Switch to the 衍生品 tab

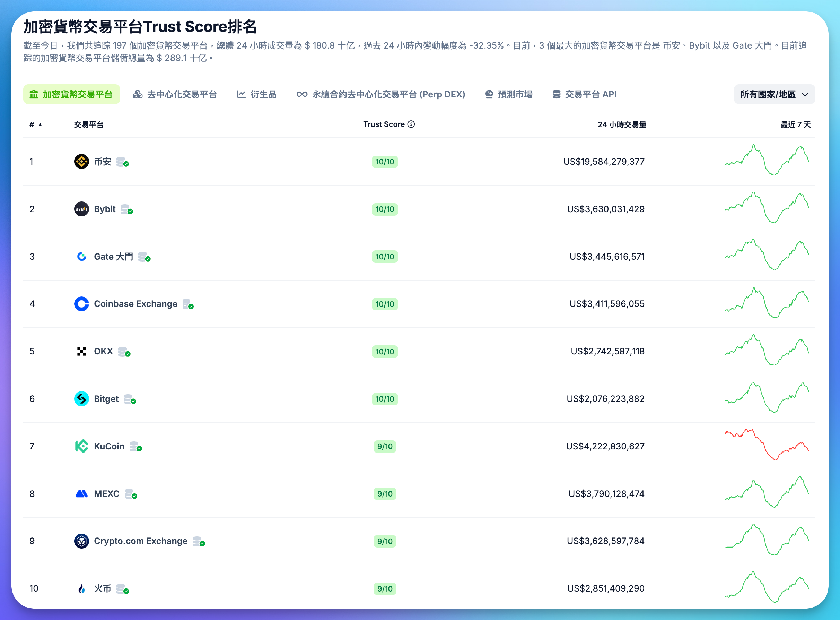click(256, 94)
